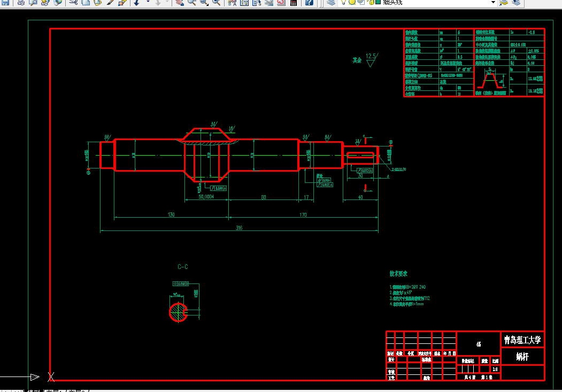Viewport: 562px width, 392px height.
Task: Open the QuickCalc calculator icon
Action: point(294,2)
